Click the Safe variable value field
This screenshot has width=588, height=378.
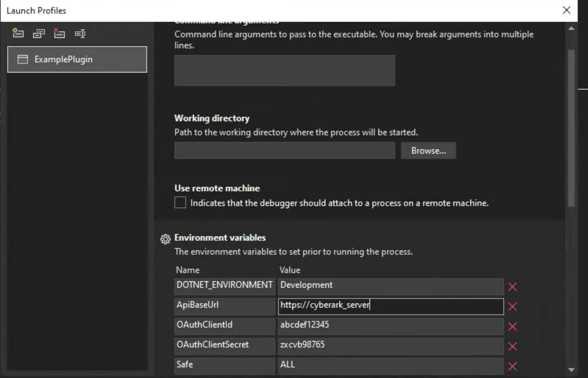pos(390,365)
